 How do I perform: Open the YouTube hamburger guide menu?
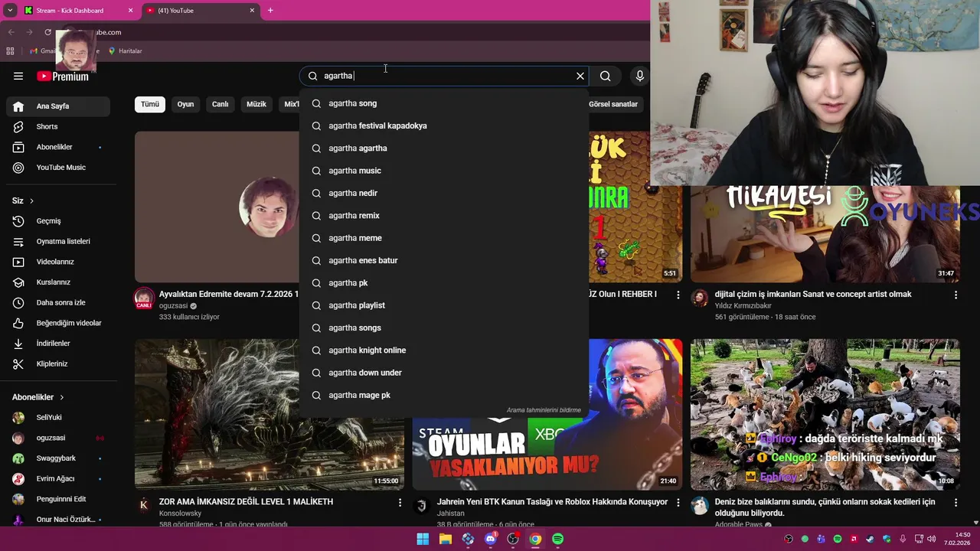point(18,76)
